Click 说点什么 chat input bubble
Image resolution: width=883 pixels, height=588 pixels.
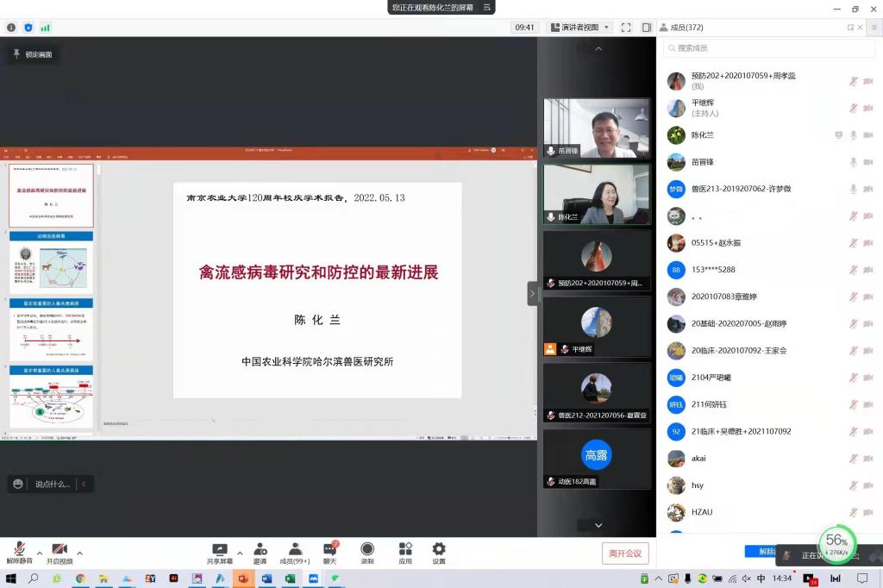52,485
